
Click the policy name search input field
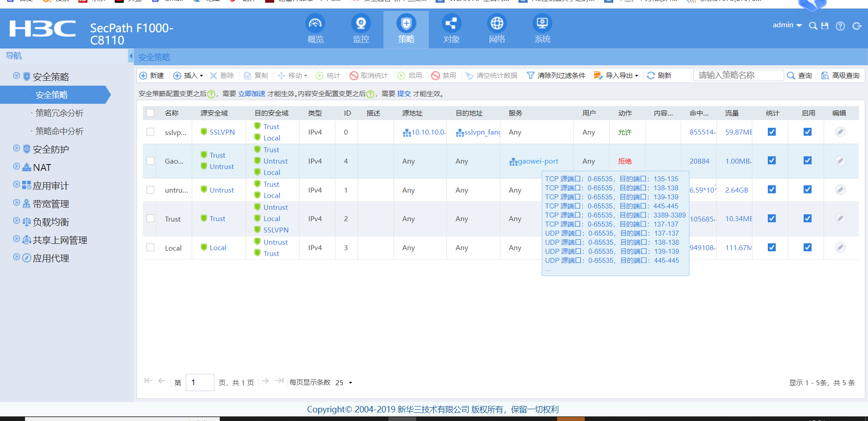pos(738,75)
